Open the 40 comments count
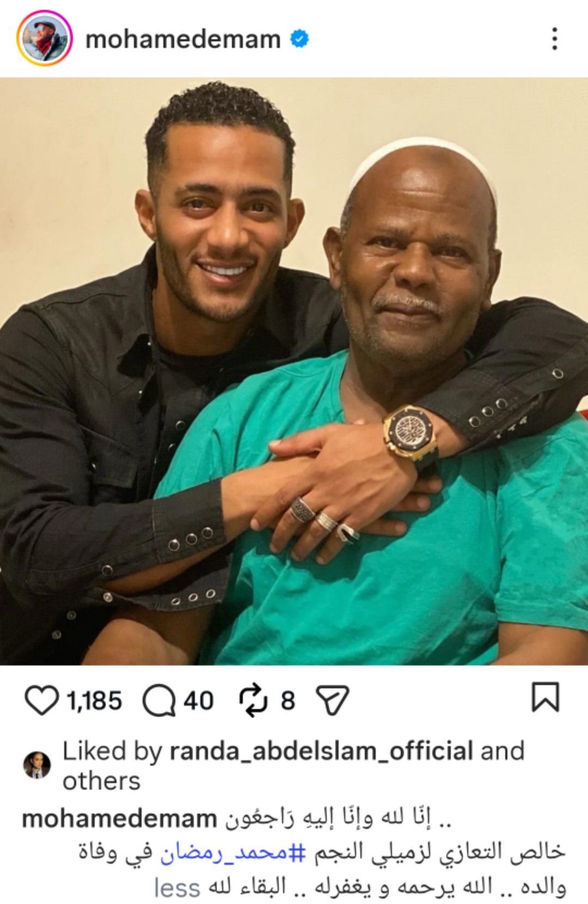Viewport: 588px width, 904px height. (x=198, y=701)
